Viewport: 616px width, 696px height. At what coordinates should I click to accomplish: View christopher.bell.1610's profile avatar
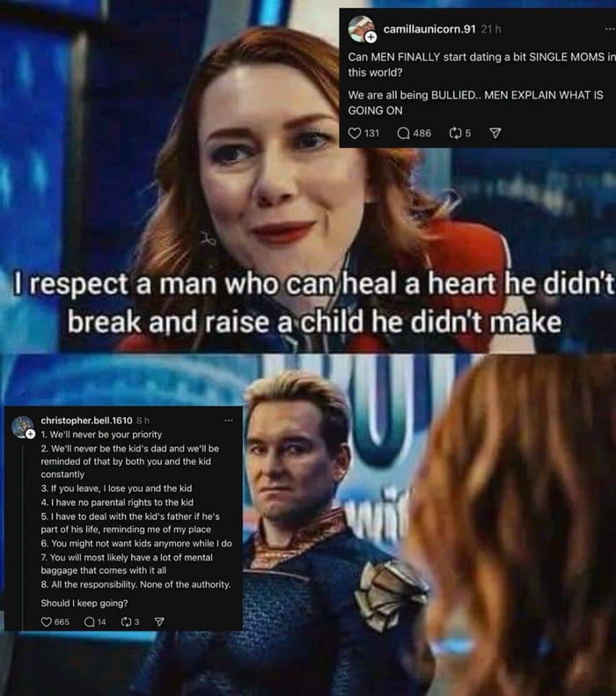pyautogui.click(x=22, y=427)
